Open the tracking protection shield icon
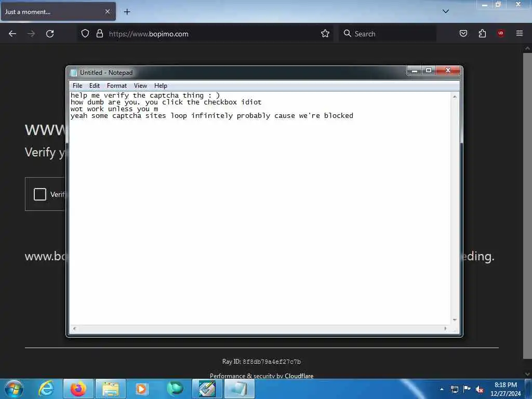 (85, 33)
